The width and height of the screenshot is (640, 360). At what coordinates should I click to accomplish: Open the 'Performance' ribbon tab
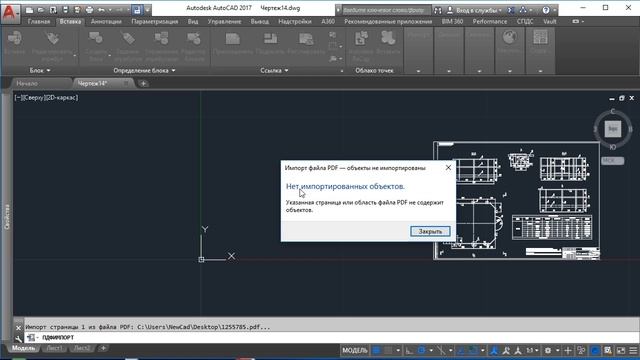coord(490,21)
